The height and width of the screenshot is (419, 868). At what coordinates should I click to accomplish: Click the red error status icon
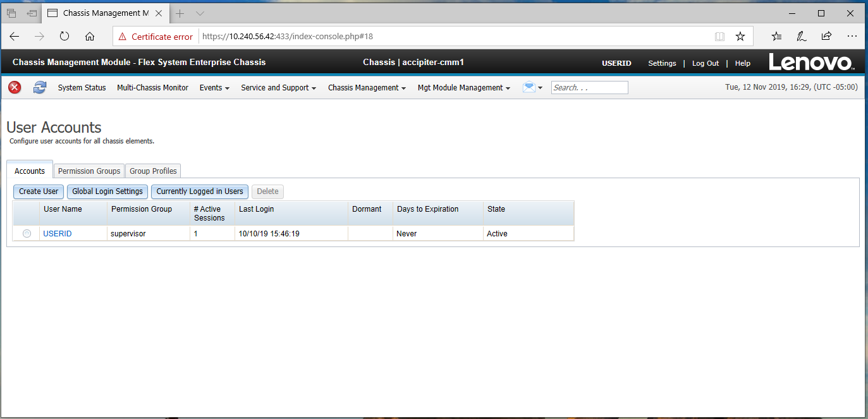[x=15, y=88]
